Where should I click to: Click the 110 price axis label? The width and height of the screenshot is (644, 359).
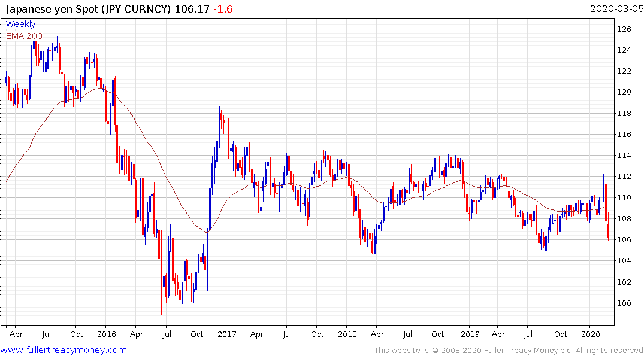[x=624, y=198]
